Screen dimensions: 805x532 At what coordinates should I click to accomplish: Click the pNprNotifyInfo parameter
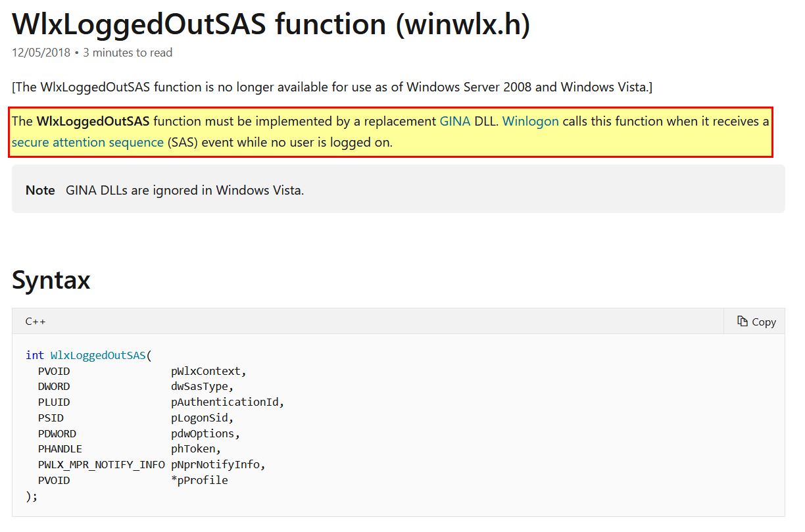pyautogui.click(x=216, y=465)
